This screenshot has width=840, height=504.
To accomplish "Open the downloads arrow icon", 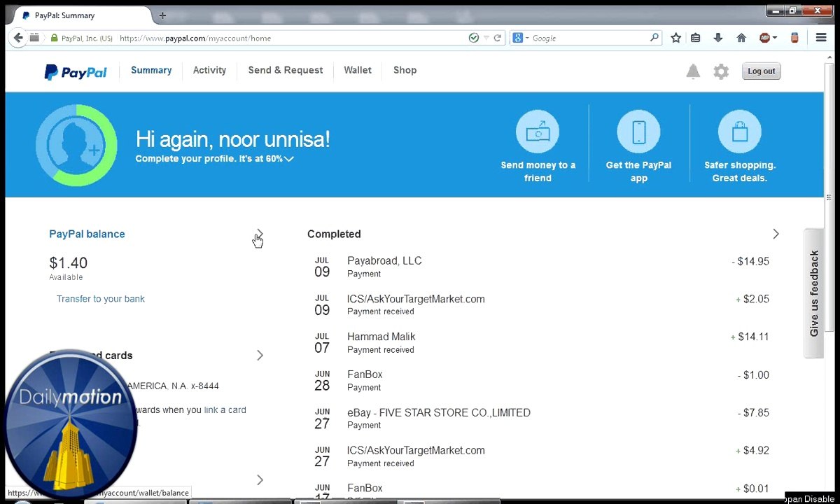I will tap(717, 38).
